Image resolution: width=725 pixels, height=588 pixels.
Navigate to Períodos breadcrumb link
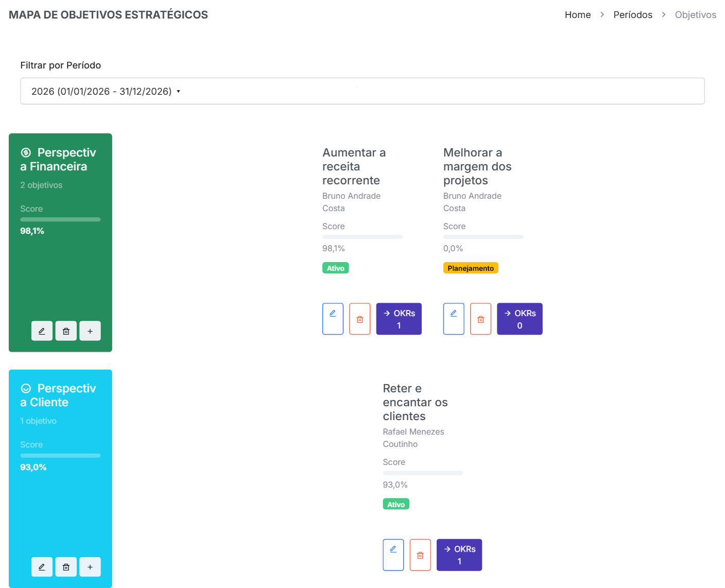click(x=633, y=15)
